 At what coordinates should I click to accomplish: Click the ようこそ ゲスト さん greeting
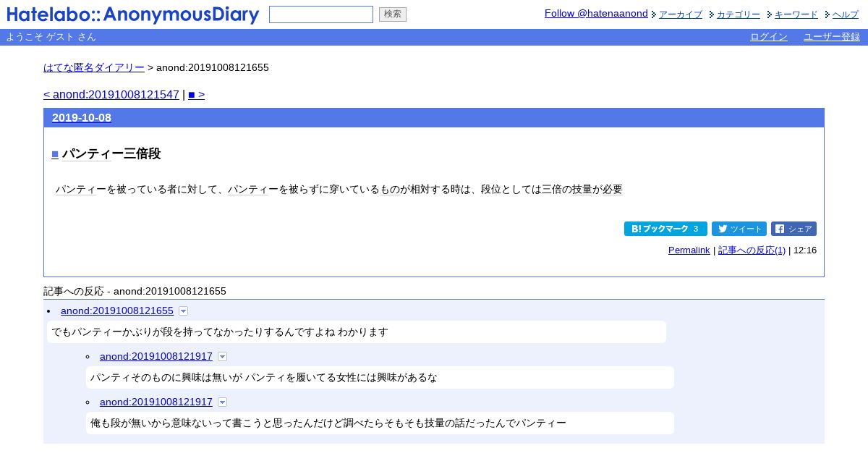point(51,37)
